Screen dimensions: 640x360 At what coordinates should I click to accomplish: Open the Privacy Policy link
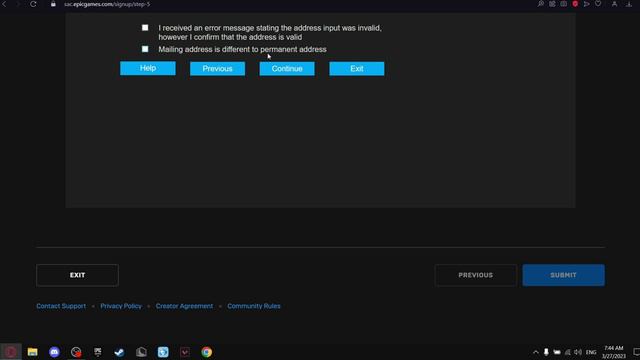click(121, 306)
